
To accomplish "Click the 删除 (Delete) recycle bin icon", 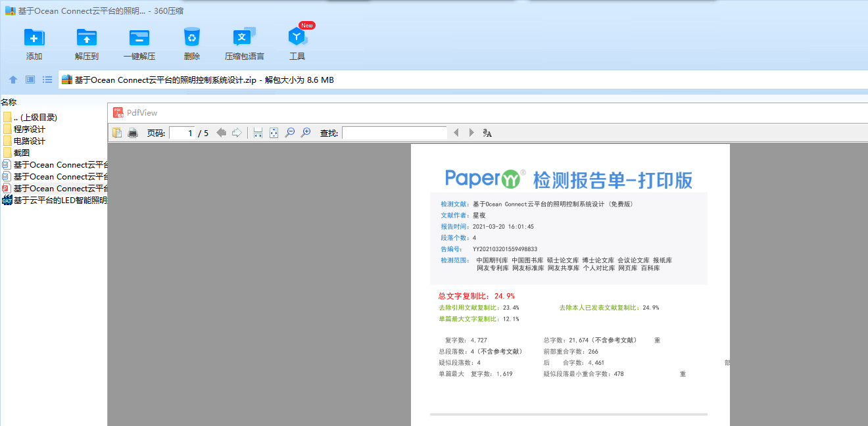I will click(192, 37).
